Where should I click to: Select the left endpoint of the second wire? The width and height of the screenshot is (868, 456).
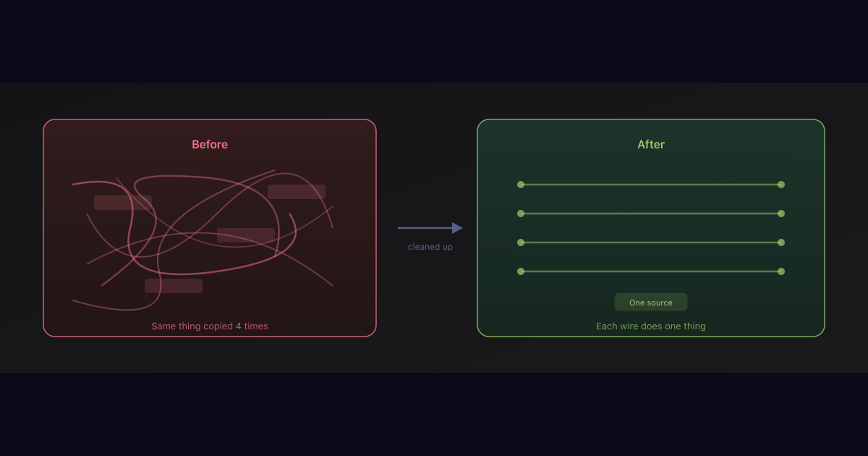[521, 214]
